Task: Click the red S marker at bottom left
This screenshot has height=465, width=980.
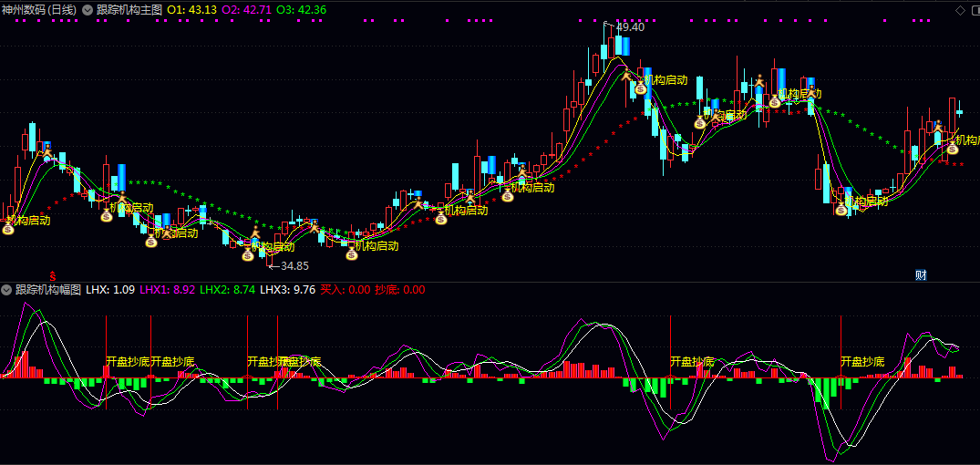Action: (x=53, y=274)
